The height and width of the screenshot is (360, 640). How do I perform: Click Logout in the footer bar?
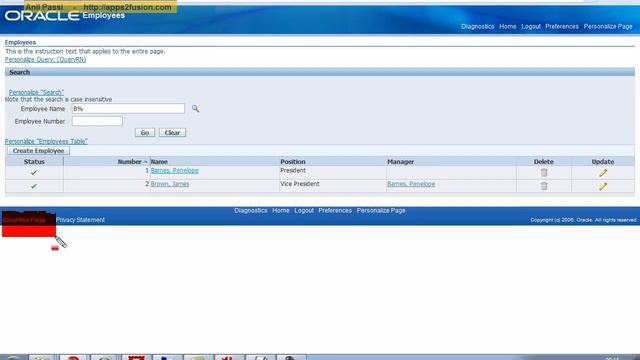304,211
